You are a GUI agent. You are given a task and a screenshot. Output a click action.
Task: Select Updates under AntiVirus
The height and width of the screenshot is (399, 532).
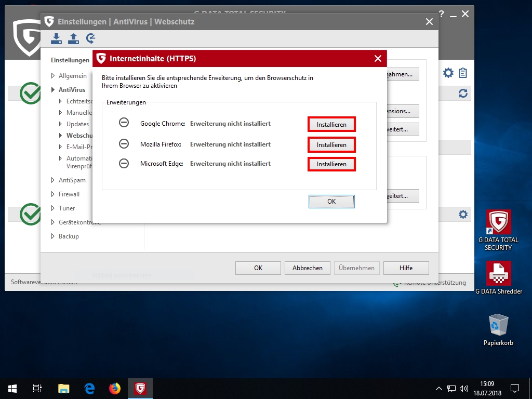point(78,124)
